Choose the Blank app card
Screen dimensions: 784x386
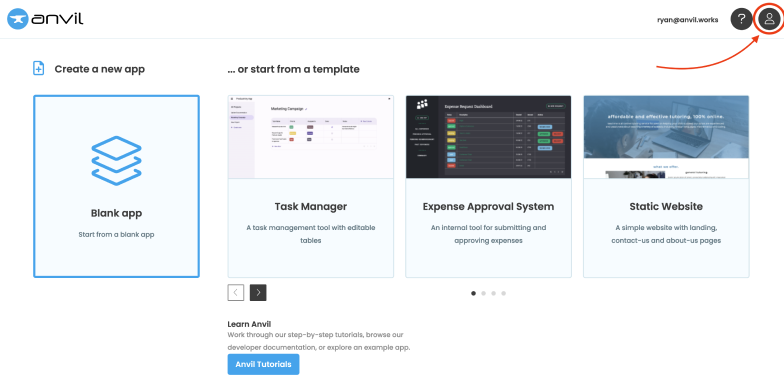116,186
